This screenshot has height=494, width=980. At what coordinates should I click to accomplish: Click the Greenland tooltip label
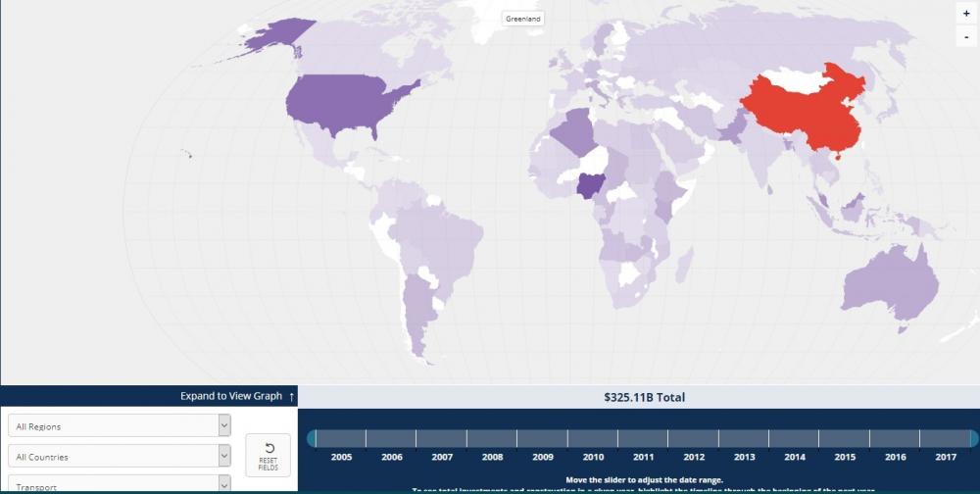tap(522, 19)
